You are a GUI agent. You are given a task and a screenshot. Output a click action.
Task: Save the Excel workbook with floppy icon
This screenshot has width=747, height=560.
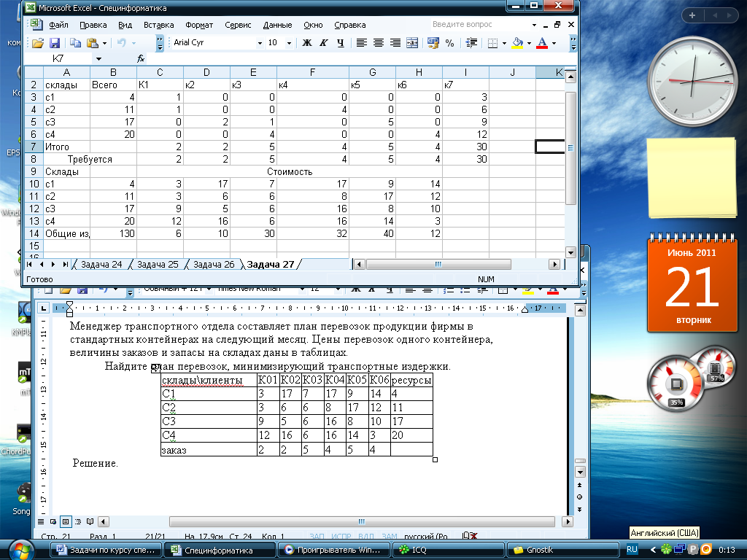click(54, 43)
